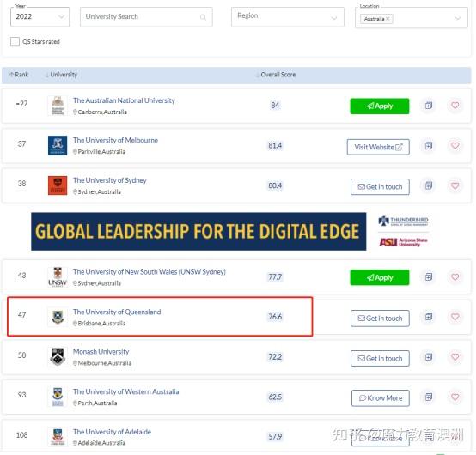Click the 57.9 score for Adelaide
The width and height of the screenshot is (476, 455).
click(275, 436)
